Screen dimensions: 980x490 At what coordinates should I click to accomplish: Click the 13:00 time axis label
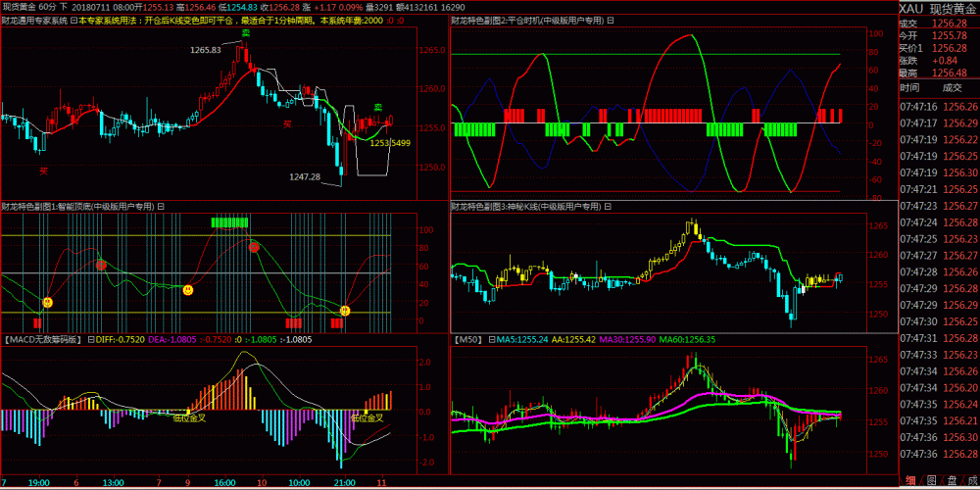pos(114,483)
